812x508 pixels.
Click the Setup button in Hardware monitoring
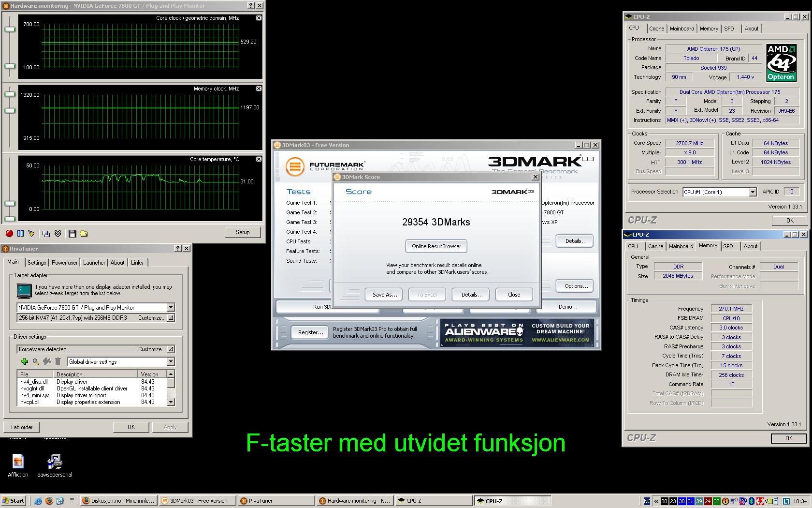(243, 232)
